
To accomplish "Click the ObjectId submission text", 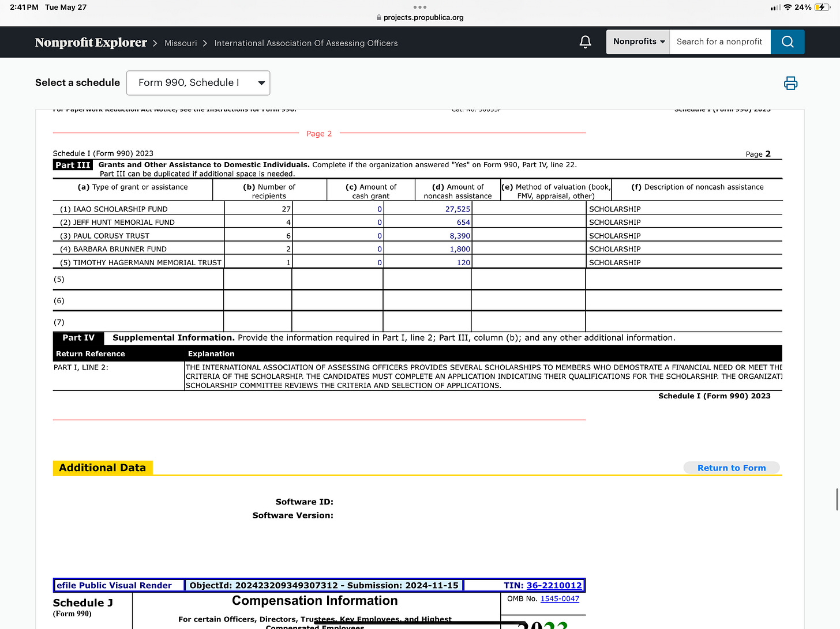I will pos(324,585).
